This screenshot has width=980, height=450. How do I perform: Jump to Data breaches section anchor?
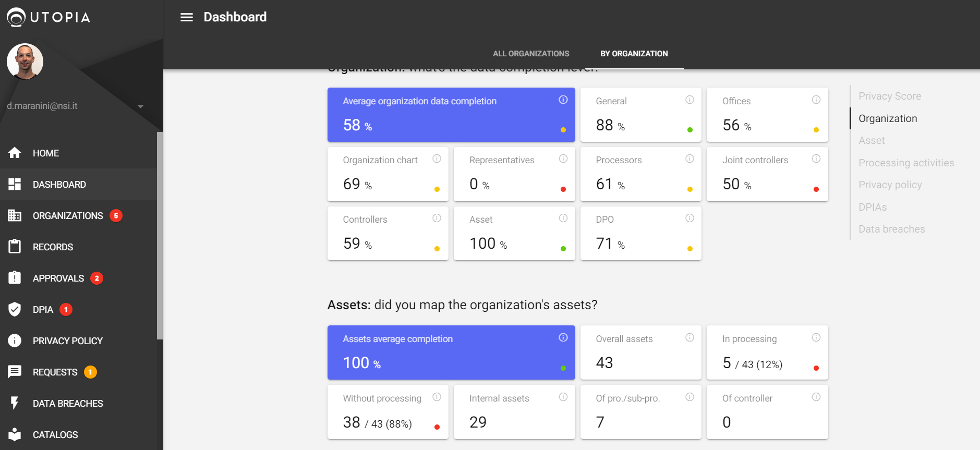click(892, 229)
